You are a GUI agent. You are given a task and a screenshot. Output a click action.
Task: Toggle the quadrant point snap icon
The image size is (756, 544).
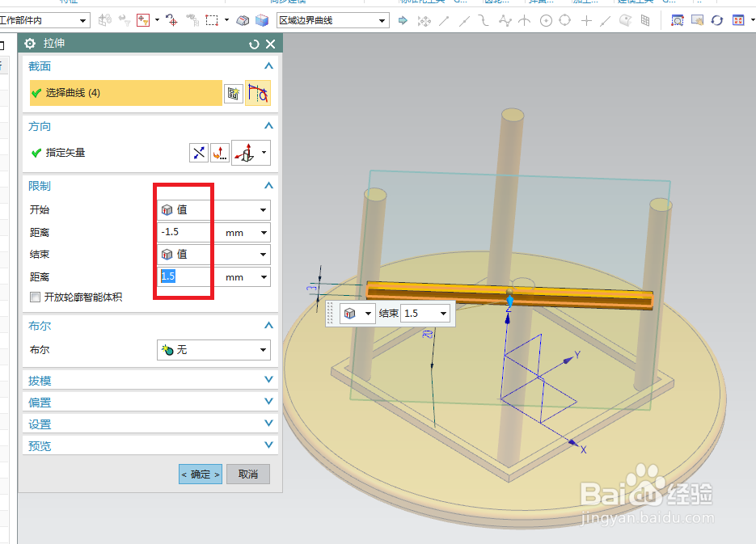click(565, 21)
